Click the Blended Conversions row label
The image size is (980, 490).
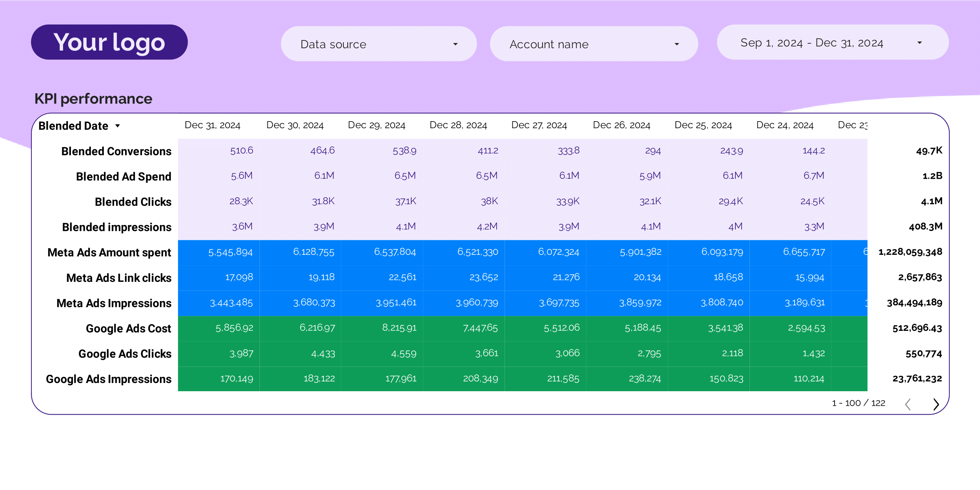[x=116, y=151]
